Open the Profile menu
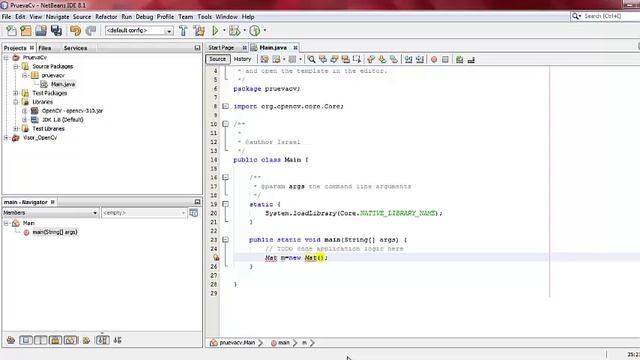 pyautogui.click(x=165, y=17)
